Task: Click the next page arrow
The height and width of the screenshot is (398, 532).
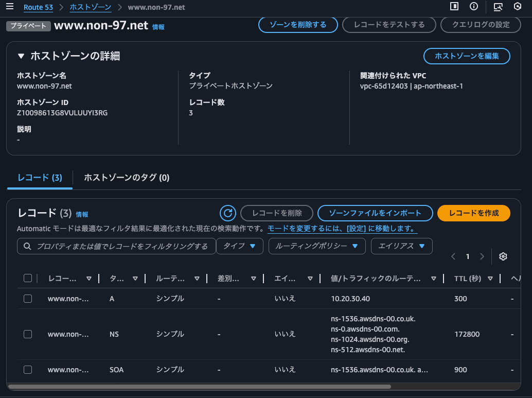Action: pyautogui.click(x=482, y=256)
